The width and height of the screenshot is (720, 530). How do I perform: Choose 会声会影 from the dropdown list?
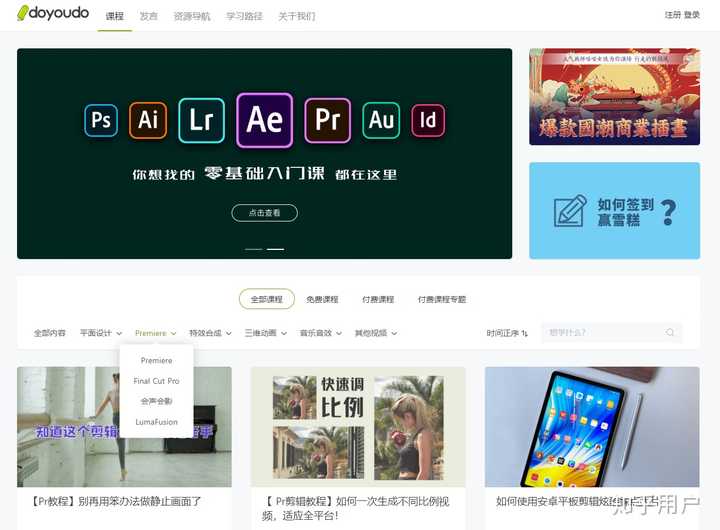[157, 401]
